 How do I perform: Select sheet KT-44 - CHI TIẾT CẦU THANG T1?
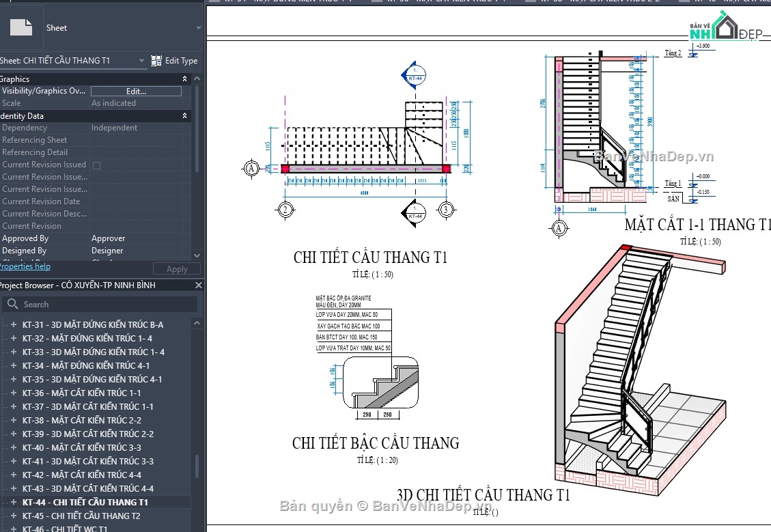pos(85,502)
